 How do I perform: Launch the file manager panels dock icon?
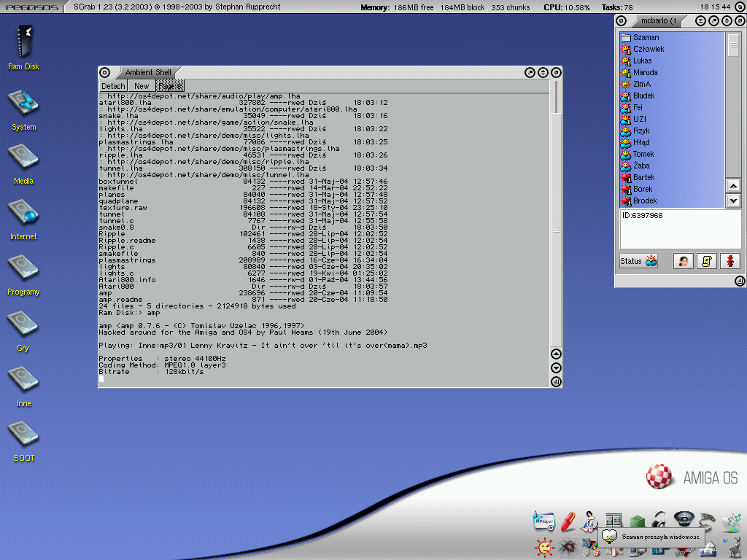[x=613, y=521]
